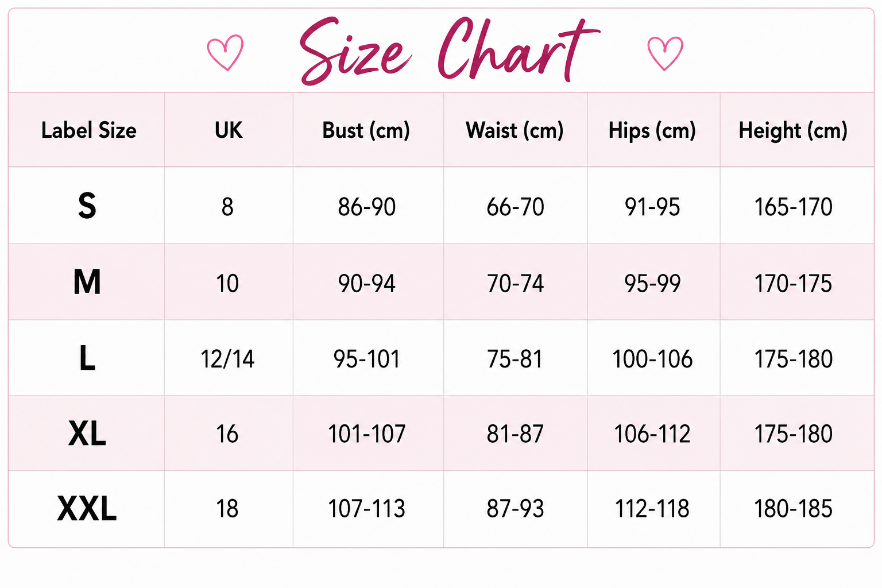Click the Height (cm) header cell
This screenshot has width=882, height=588.
(x=797, y=130)
